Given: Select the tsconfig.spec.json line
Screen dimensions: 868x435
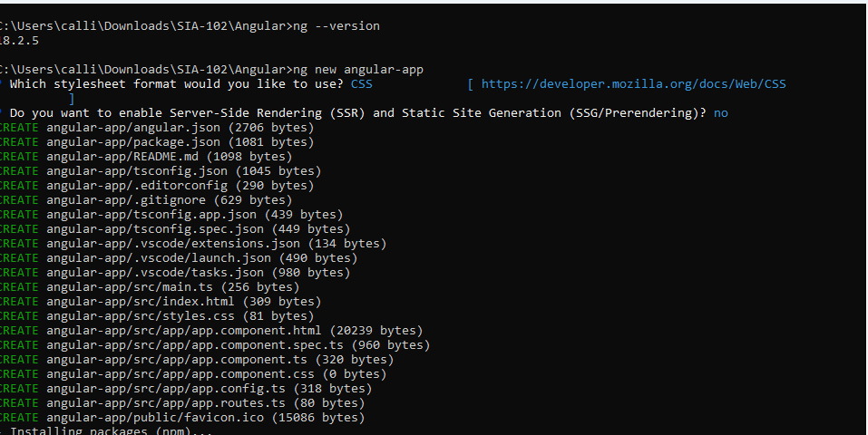Looking at the screenshot, I should pos(175,228).
